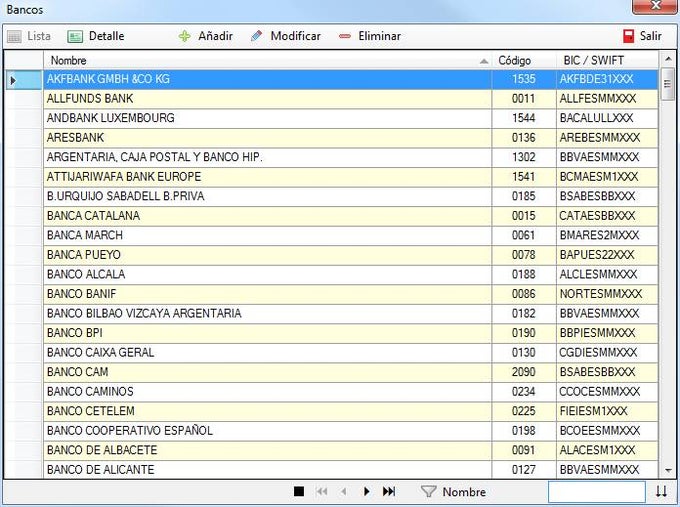This screenshot has height=507, width=680.
Task: Click the filter text input field
Action: (597, 492)
